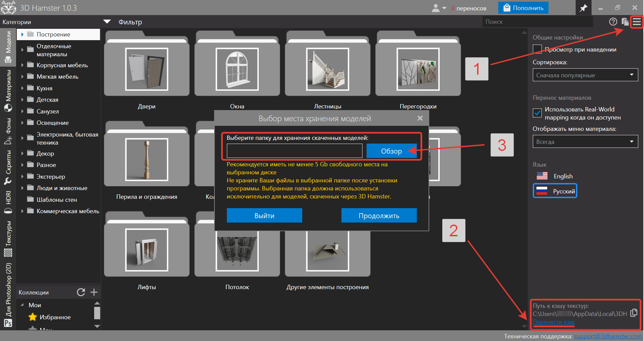This screenshot has height=341, width=644.
Task: Click the model grid scroll-up arrow
Action: pyautogui.click(x=524, y=32)
